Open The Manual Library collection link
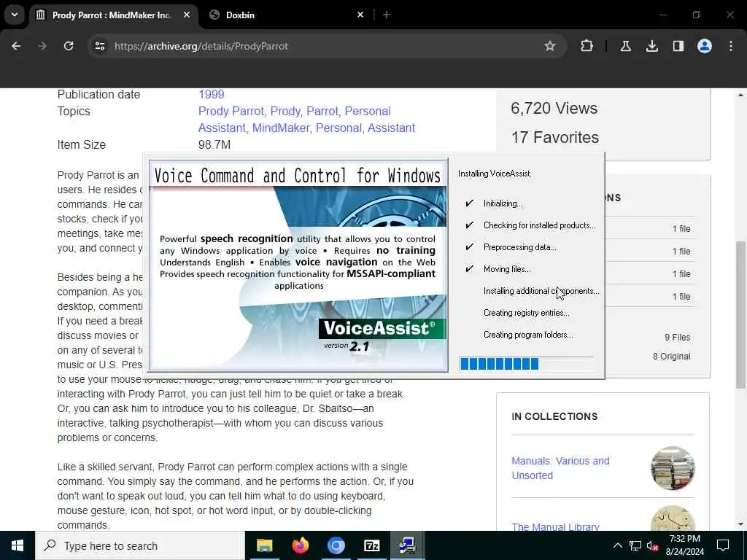 [555, 526]
